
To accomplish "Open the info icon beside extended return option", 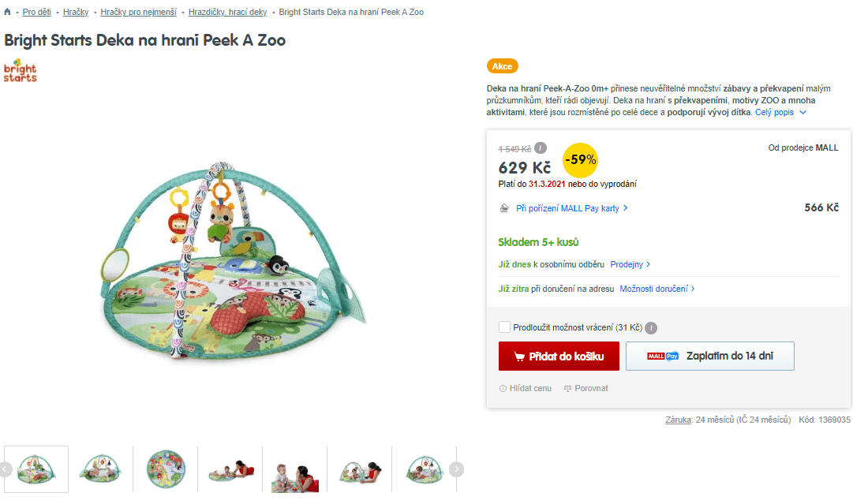I will click(x=651, y=328).
